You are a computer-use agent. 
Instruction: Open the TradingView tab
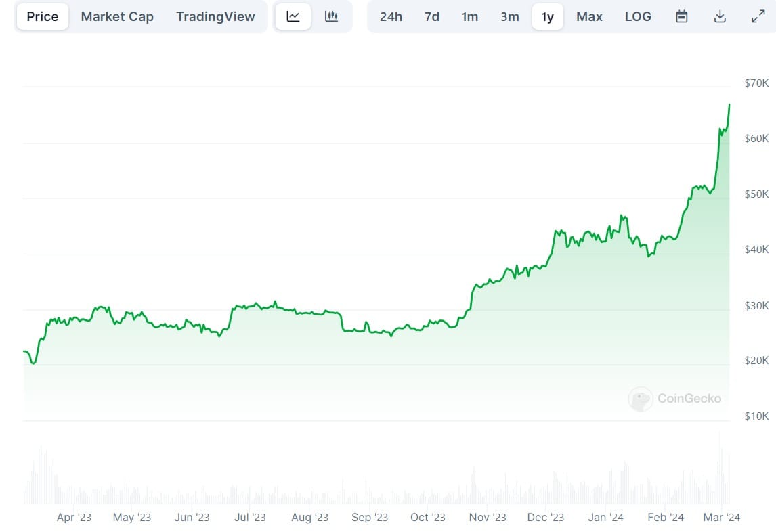pos(216,16)
